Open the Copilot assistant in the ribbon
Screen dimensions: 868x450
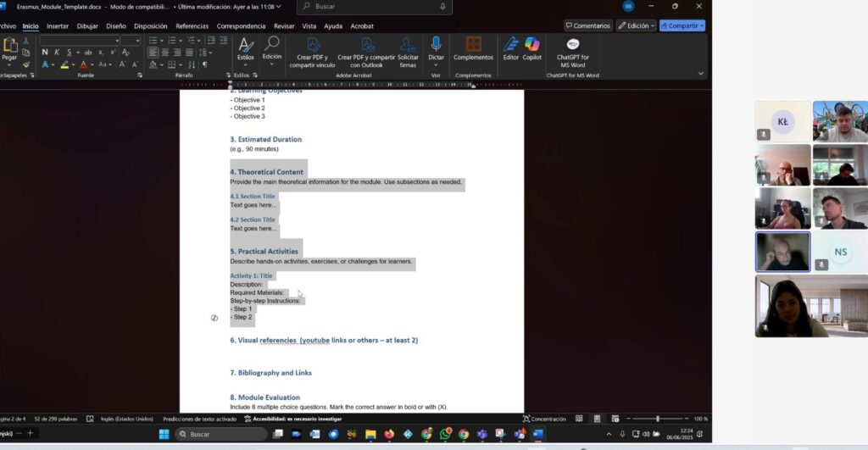click(x=532, y=48)
